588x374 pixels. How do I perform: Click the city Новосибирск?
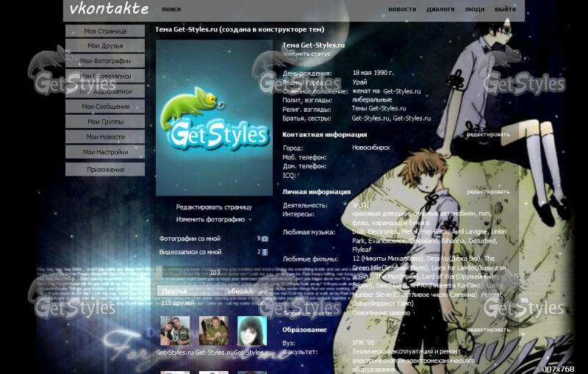pyautogui.click(x=371, y=148)
